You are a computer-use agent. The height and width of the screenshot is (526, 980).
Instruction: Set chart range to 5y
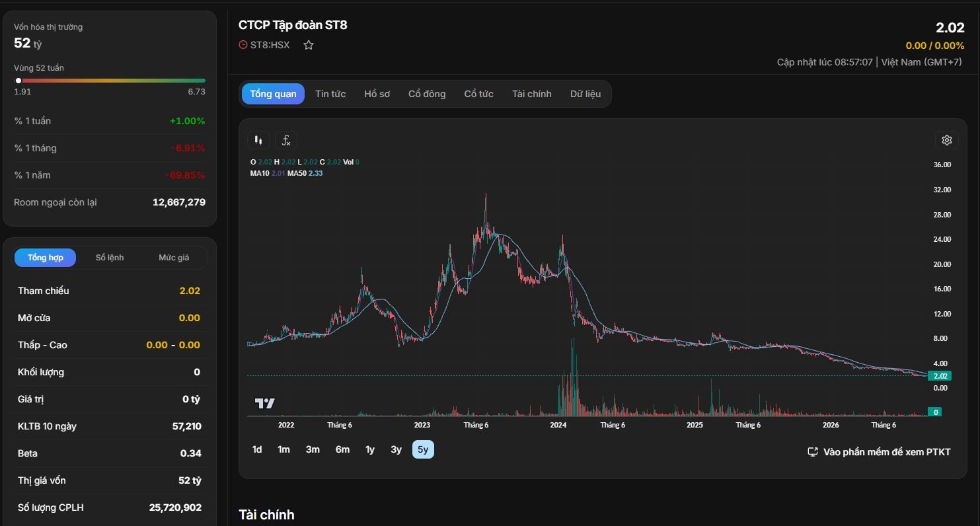(x=423, y=449)
